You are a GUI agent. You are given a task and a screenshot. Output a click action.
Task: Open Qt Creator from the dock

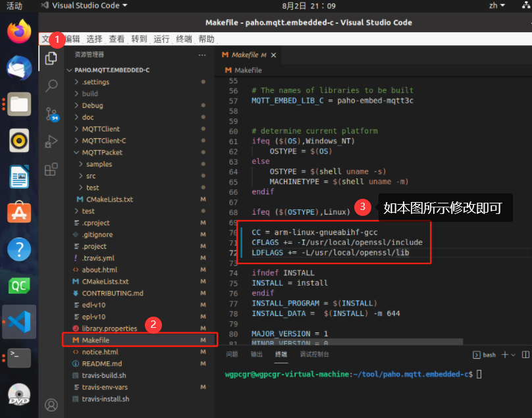tap(19, 285)
